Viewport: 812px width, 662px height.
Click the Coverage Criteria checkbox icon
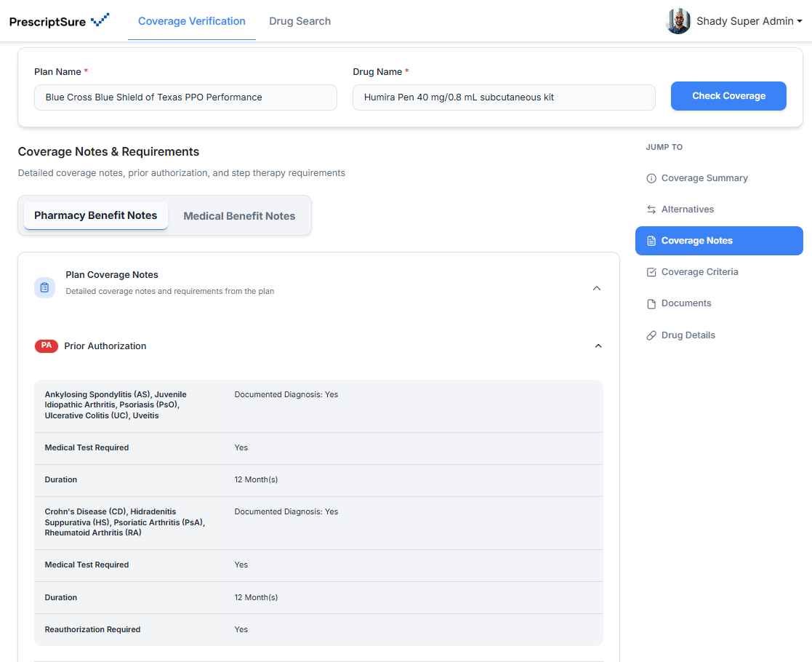click(x=651, y=272)
